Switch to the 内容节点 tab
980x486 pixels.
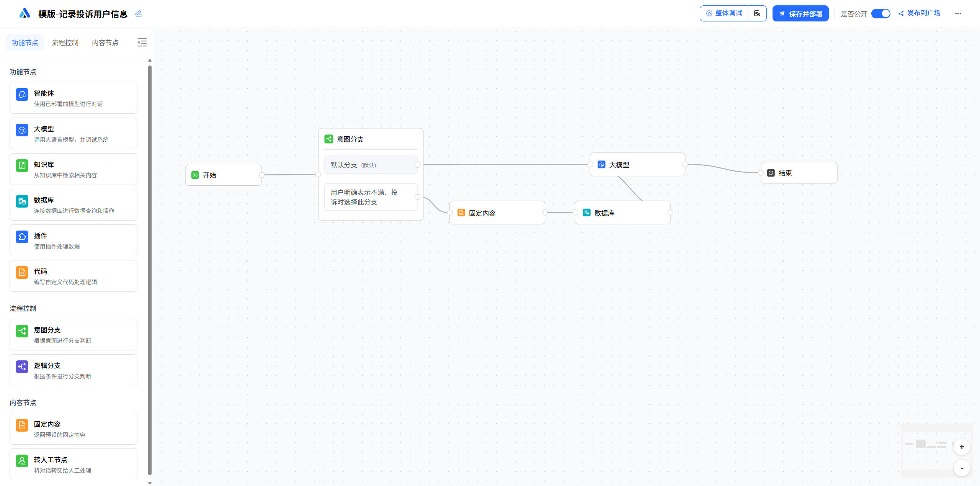105,43
